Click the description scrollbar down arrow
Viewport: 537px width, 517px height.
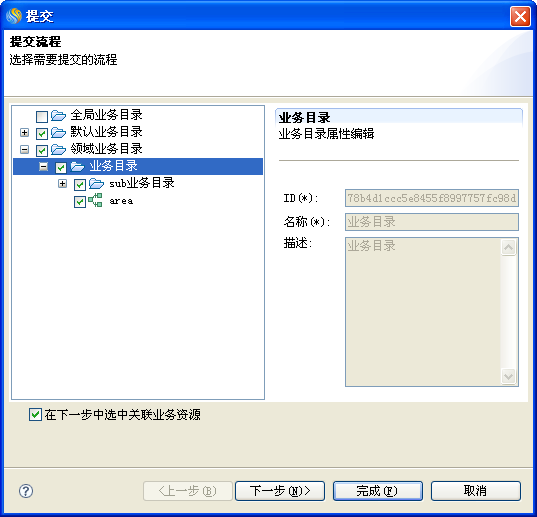[x=509, y=377]
